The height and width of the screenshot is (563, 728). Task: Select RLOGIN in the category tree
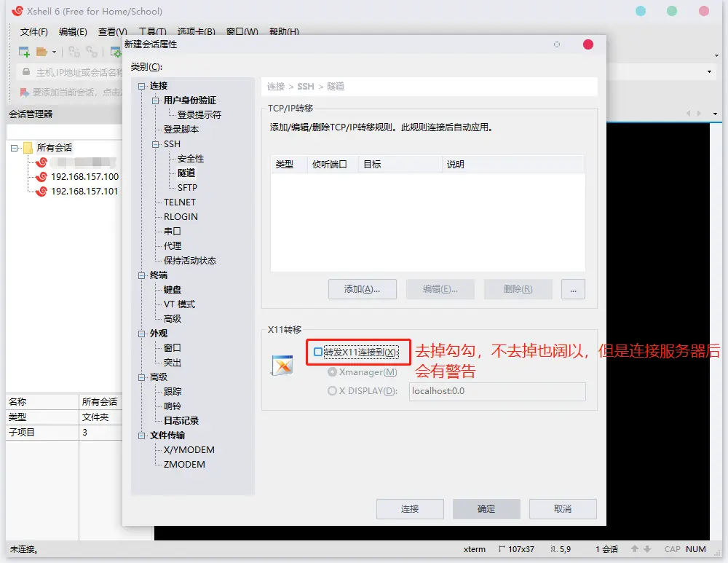[x=181, y=217]
